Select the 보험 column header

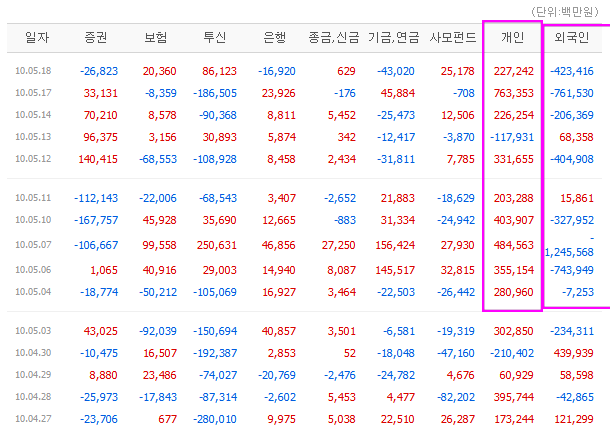tap(156, 37)
